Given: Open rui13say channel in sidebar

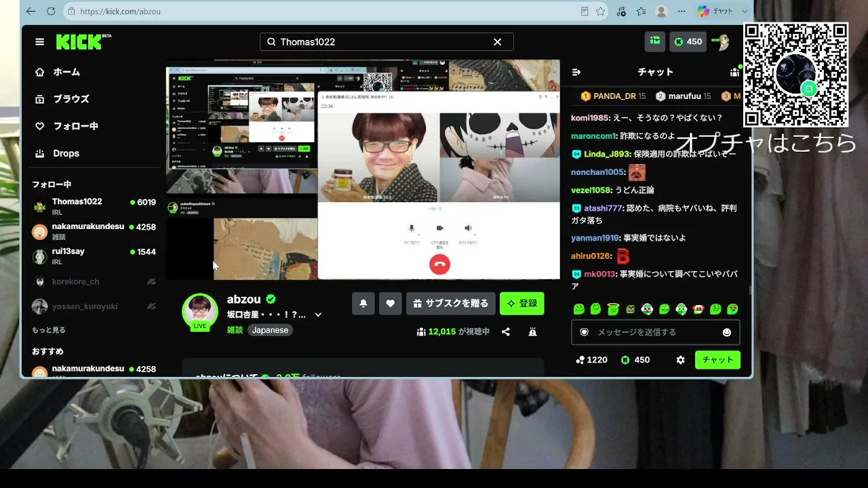Looking at the screenshot, I should click(94, 256).
